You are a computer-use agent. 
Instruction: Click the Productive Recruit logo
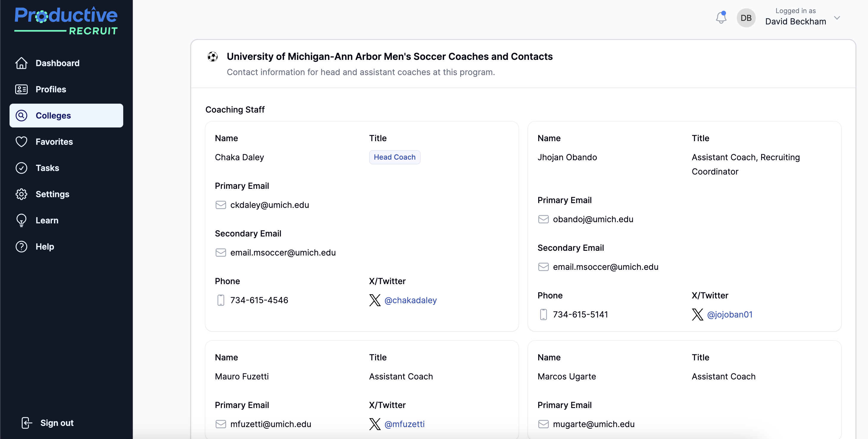pyautogui.click(x=66, y=21)
